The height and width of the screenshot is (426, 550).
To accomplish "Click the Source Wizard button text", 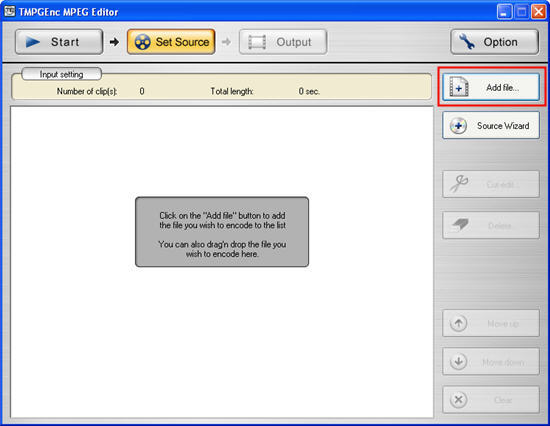I will pyautogui.click(x=503, y=126).
